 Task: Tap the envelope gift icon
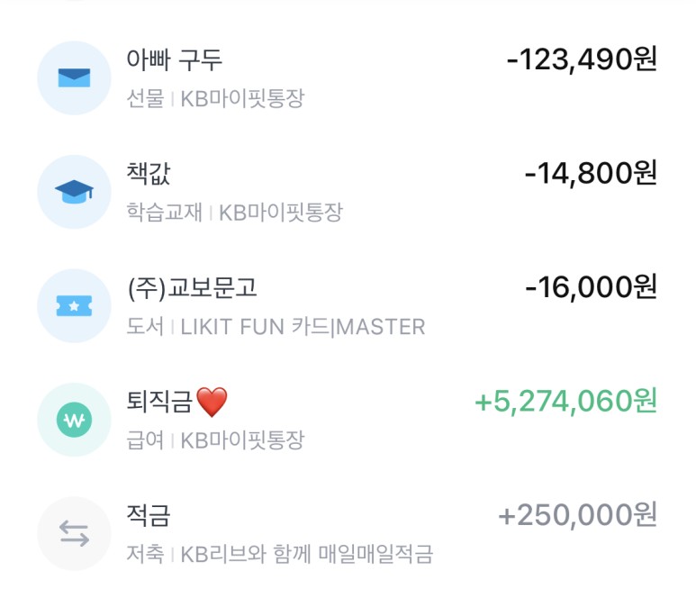click(74, 77)
